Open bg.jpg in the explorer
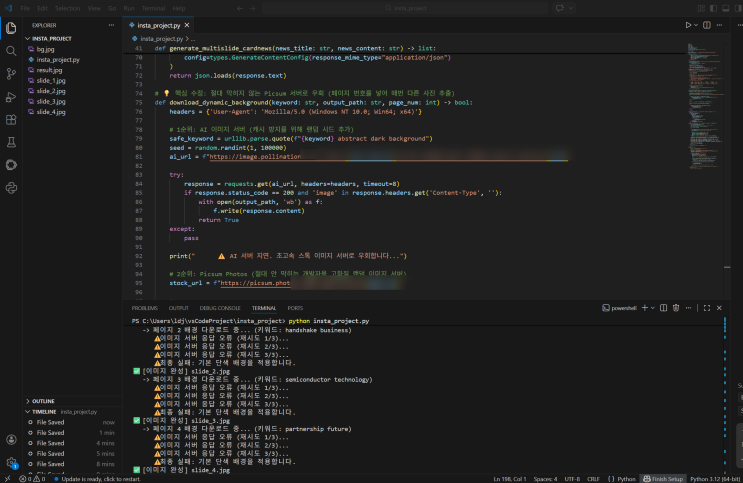This screenshot has height=483, width=743. coord(45,49)
